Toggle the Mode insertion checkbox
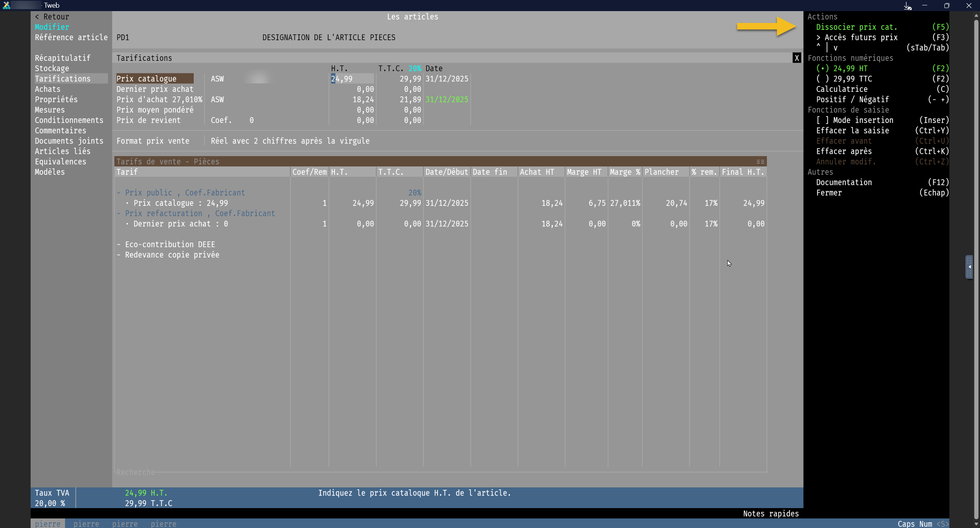 [822, 120]
